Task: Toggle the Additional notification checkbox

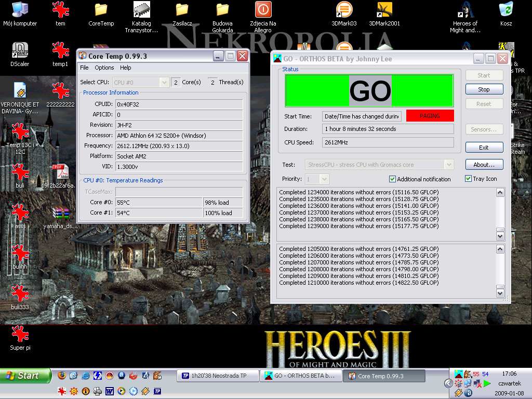Action: [392, 179]
